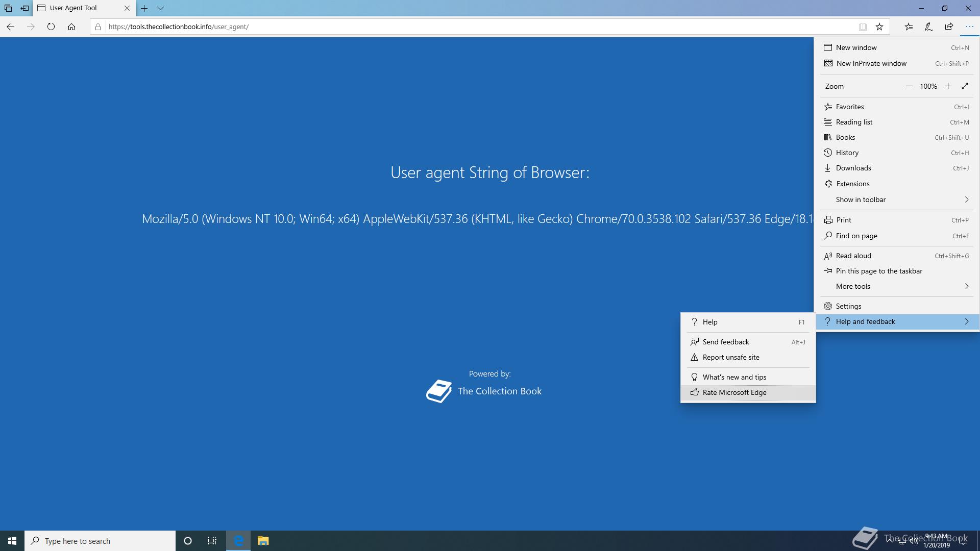
Task: Increase zoom with plus button
Action: (x=948, y=86)
